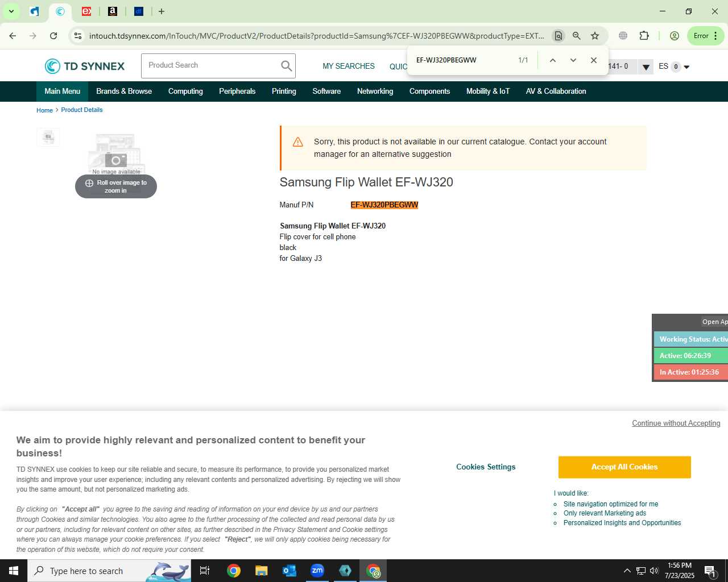
Task: Click 'Active: 06:26:39' timer
Action: [691, 356]
